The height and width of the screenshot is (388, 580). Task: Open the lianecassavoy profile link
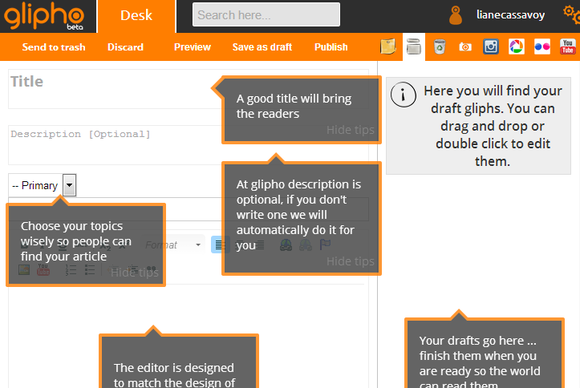pos(510,15)
